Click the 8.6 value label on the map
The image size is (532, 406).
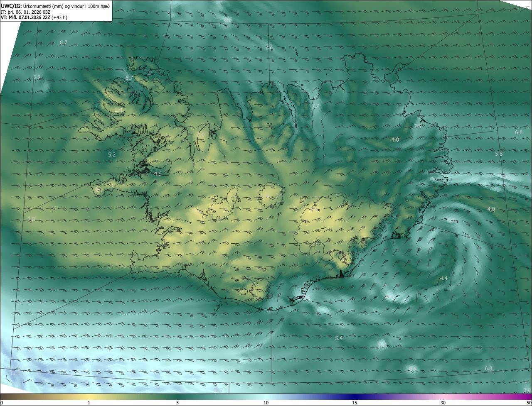[x=228, y=20]
